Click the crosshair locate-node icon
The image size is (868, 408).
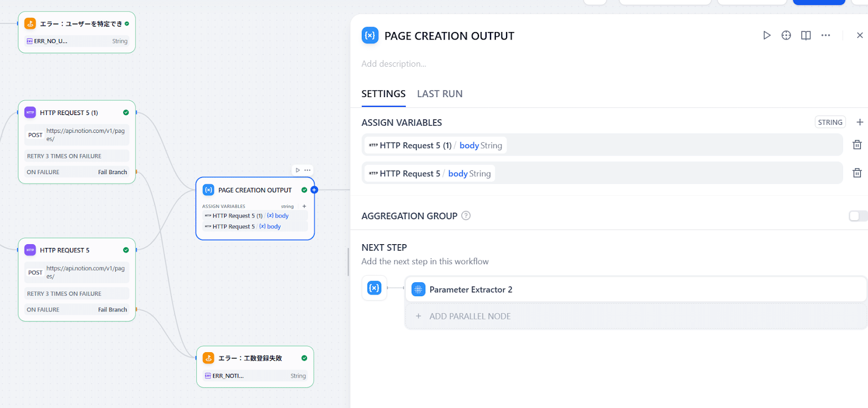[x=786, y=35]
